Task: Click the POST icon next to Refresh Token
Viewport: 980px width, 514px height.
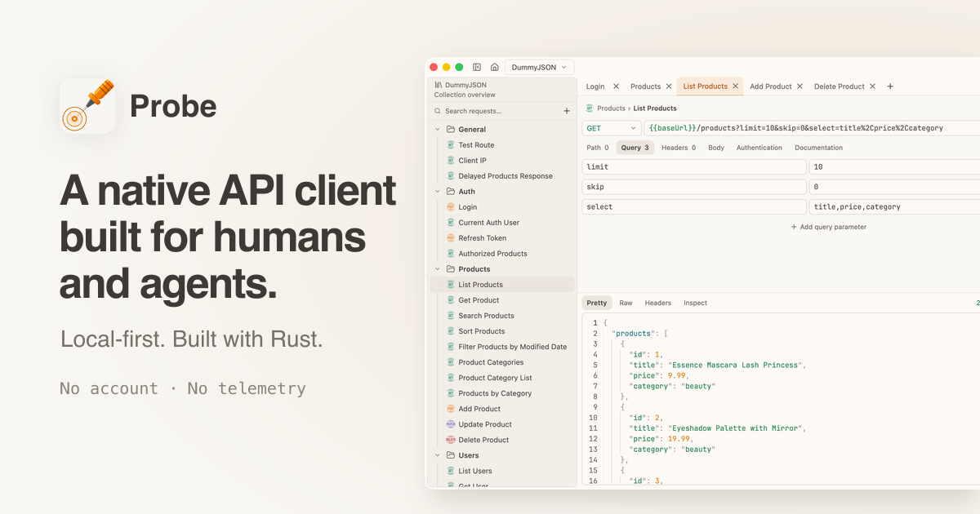Action: (451, 238)
